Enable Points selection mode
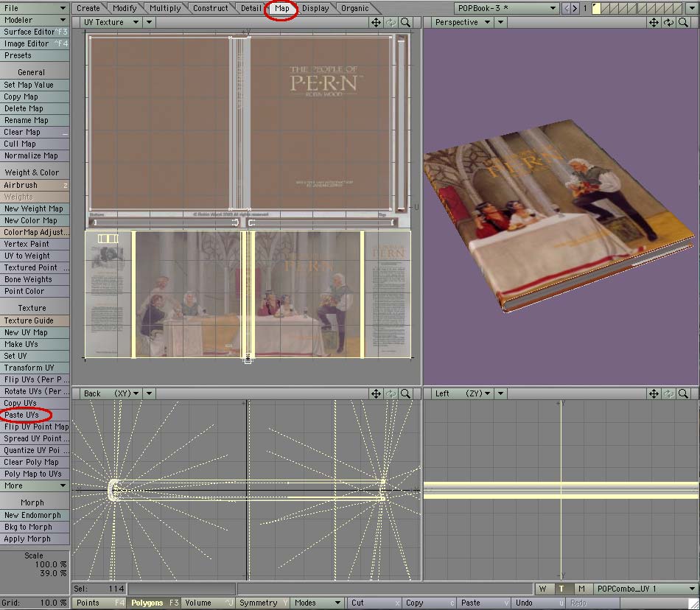The image size is (700, 610). point(99,603)
